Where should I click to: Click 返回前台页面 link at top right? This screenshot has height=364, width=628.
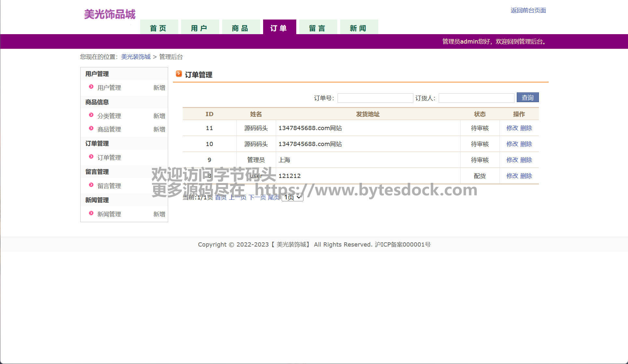tap(528, 10)
